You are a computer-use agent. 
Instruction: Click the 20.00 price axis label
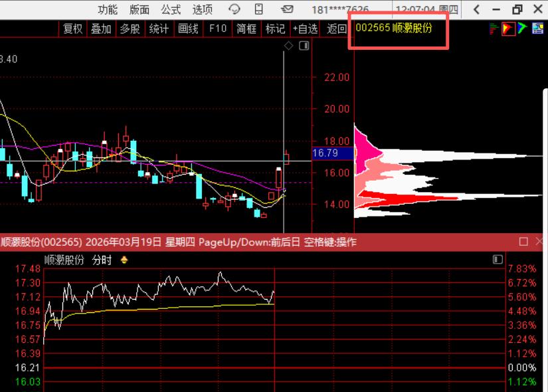click(337, 109)
